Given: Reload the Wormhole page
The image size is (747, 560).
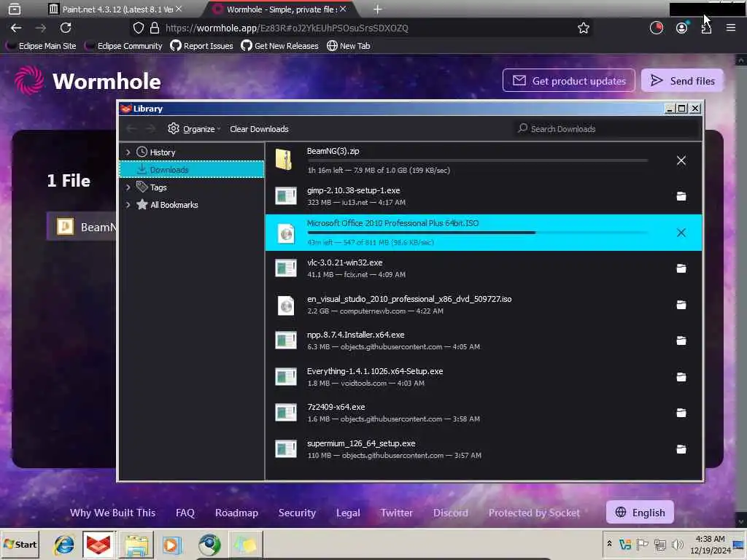Looking at the screenshot, I should click(x=66, y=28).
